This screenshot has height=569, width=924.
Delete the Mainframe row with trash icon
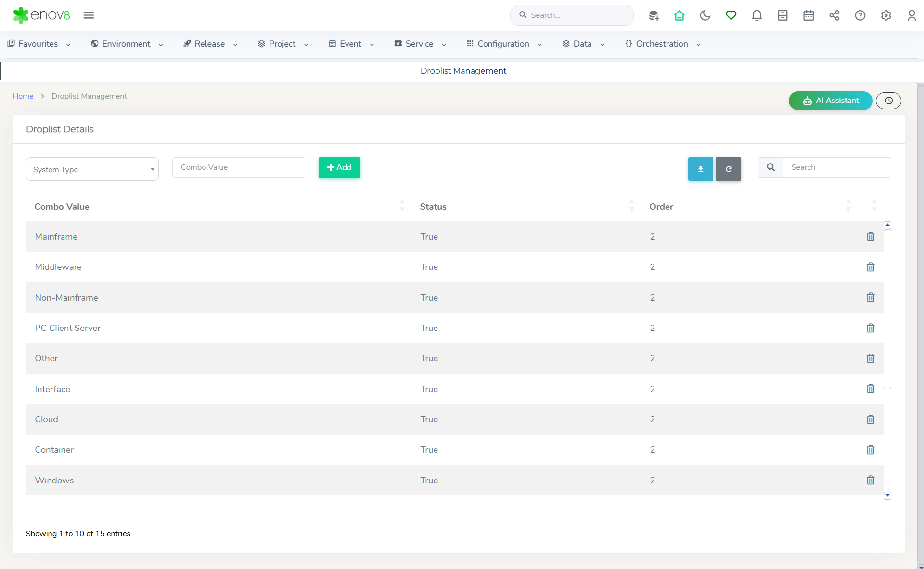coord(871,237)
